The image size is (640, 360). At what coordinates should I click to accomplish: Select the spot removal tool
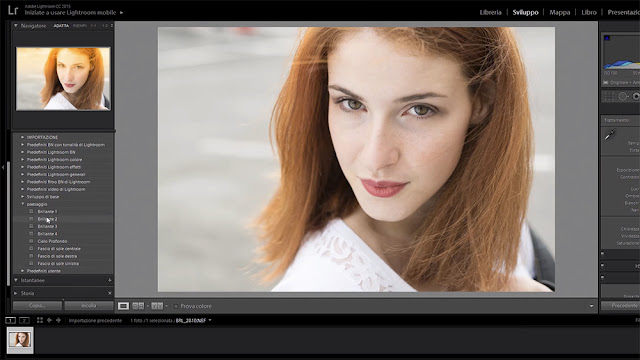pyautogui.click(x=623, y=96)
